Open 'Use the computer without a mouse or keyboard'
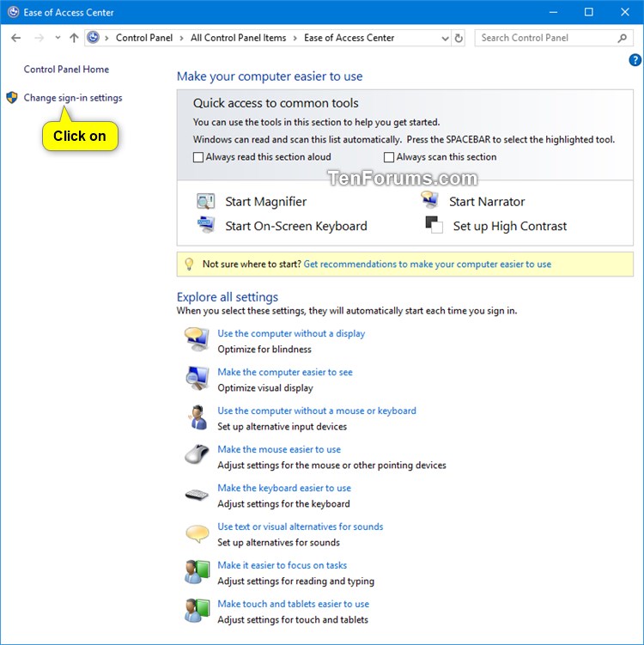 [x=317, y=411]
